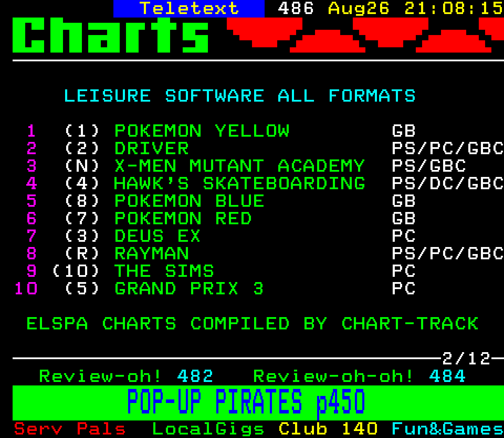Click the red Serv Pals fastext link
This screenshot has width=504, height=438.
[x=70, y=429]
